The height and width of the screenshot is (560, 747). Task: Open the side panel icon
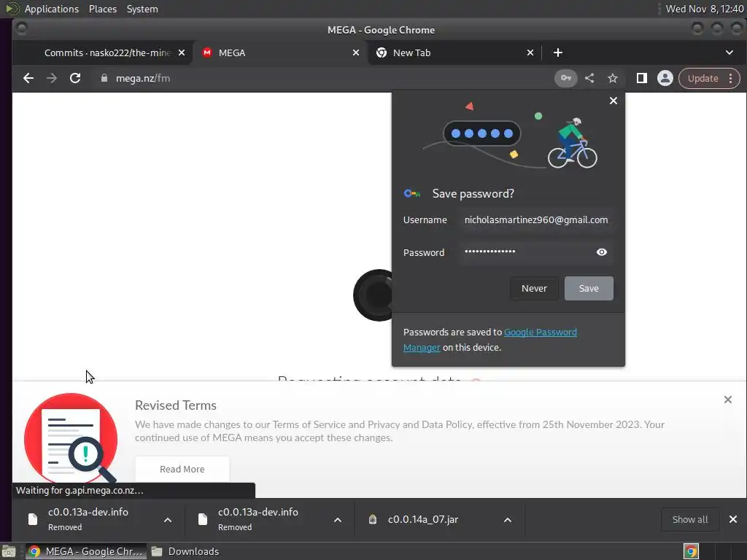(x=642, y=78)
